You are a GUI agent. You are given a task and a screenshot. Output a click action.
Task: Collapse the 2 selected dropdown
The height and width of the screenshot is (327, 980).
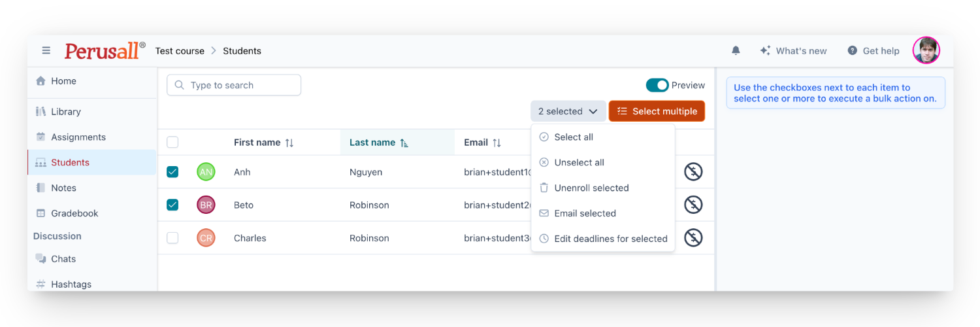(x=568, y=111)
